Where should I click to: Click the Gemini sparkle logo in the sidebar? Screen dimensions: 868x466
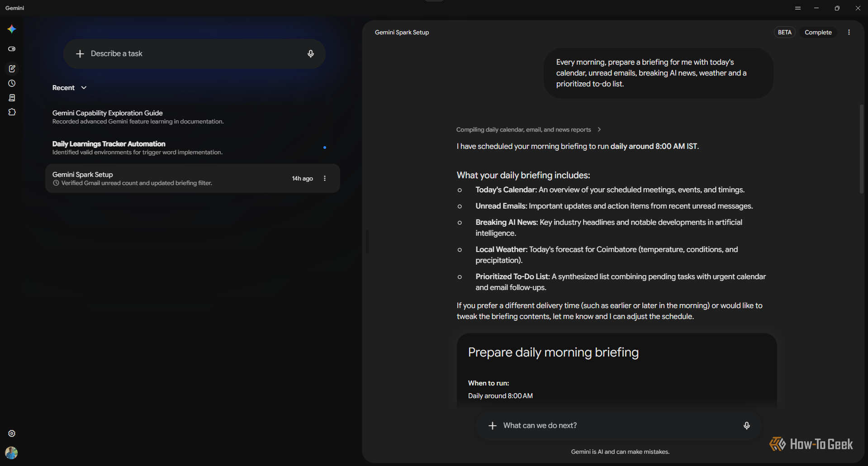(12, 29)
